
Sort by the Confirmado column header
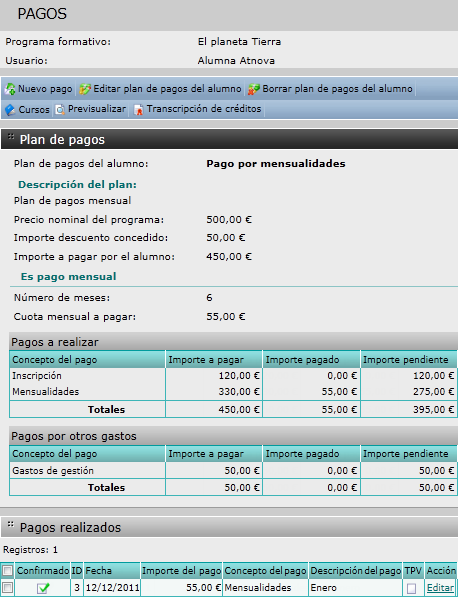(x=43, y=571)
